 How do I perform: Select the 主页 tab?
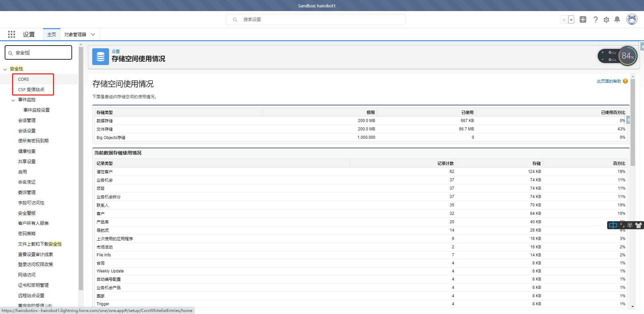coord(51,34)
